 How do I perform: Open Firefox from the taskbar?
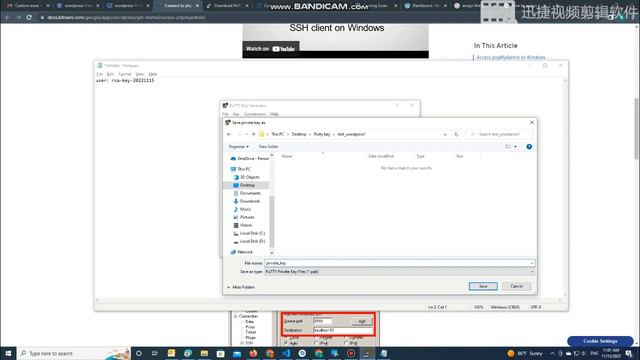click(253, 353)
